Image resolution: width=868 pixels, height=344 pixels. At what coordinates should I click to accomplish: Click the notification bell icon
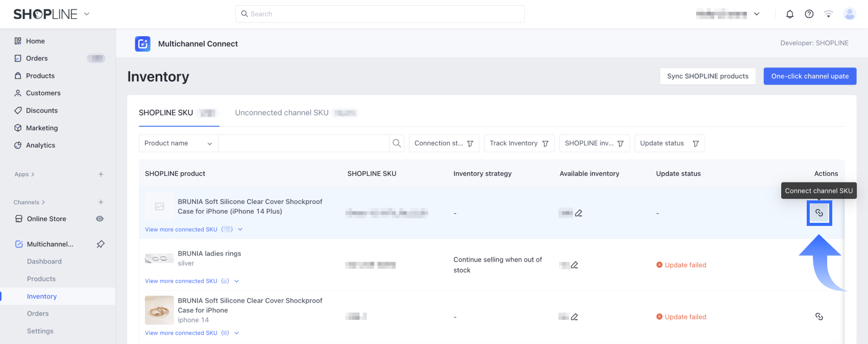click(789, 14)
